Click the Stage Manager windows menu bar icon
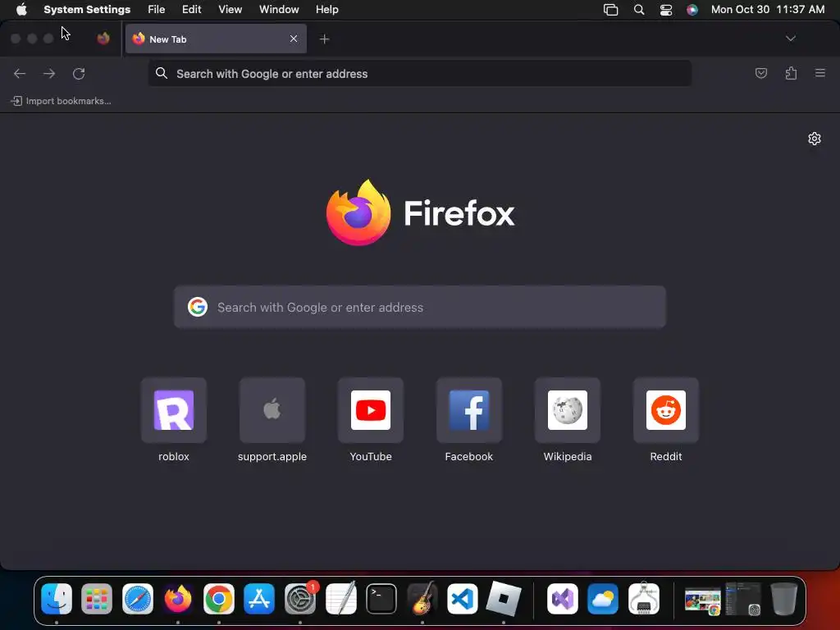840x630 pixels. point(610,10)
